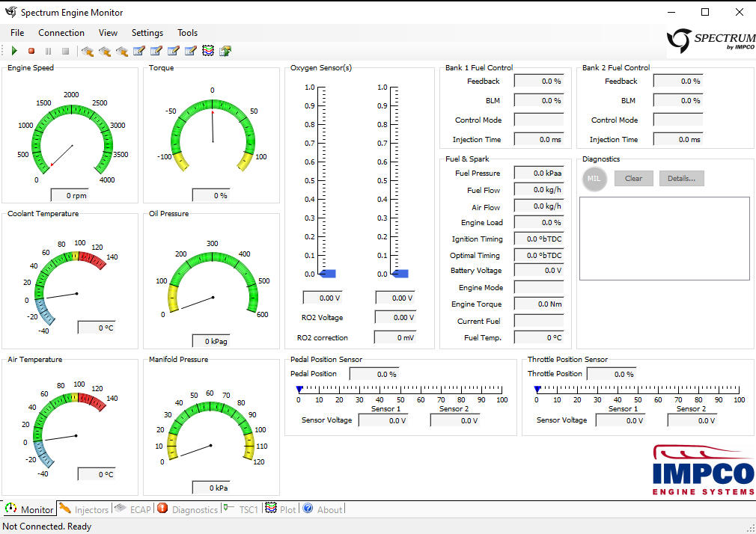Click the Engine Speed rpm readout field
756x534 pixels.
(x=70, y=195)
